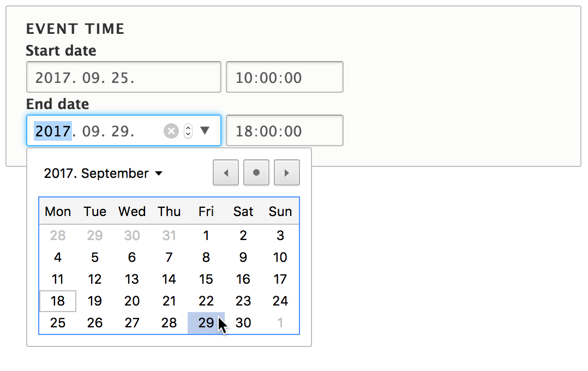Jump to today's date dot button
The height and width of the screenshot is (371, 588).
(x=256, y=173)
